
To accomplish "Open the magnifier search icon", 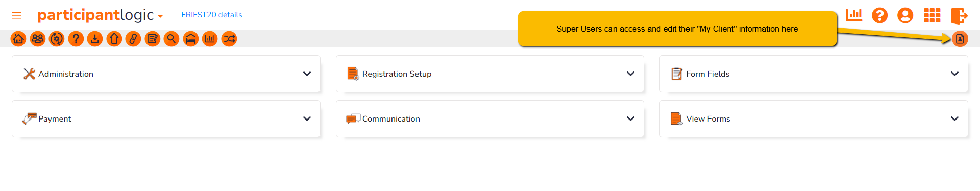I will (x=171, y=39).
